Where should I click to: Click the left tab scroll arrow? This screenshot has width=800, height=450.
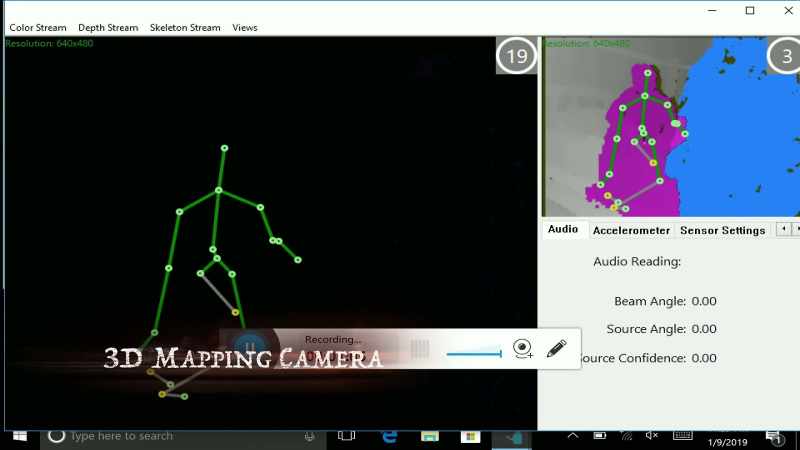[784, 230]
